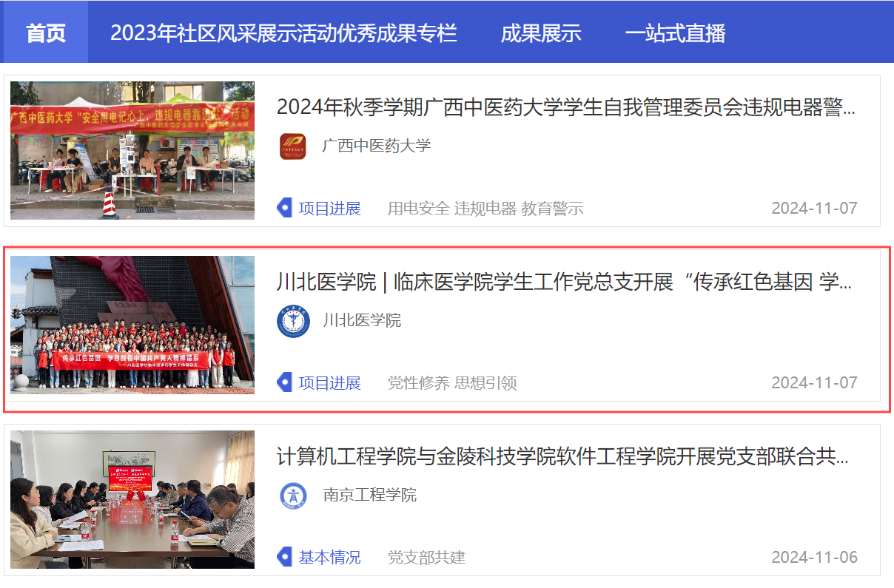Click the 基本情况 category label

pos(329,557)
